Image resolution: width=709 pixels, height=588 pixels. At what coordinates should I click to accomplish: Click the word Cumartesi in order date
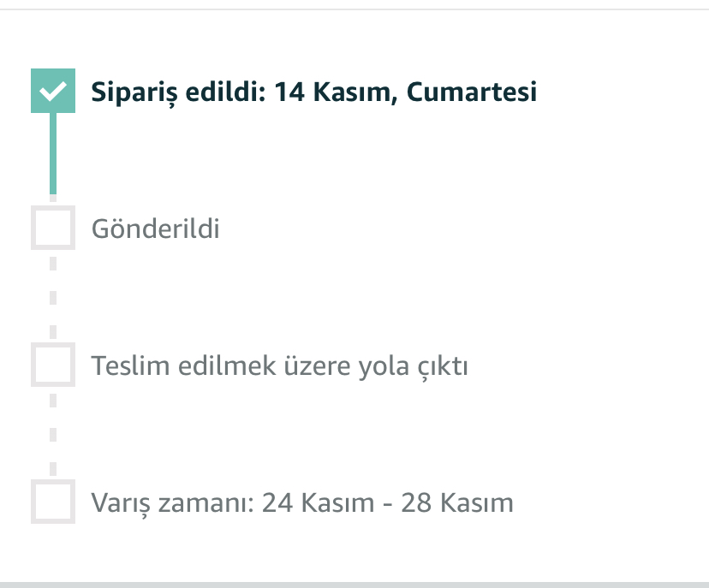click(x=472, y=92)
